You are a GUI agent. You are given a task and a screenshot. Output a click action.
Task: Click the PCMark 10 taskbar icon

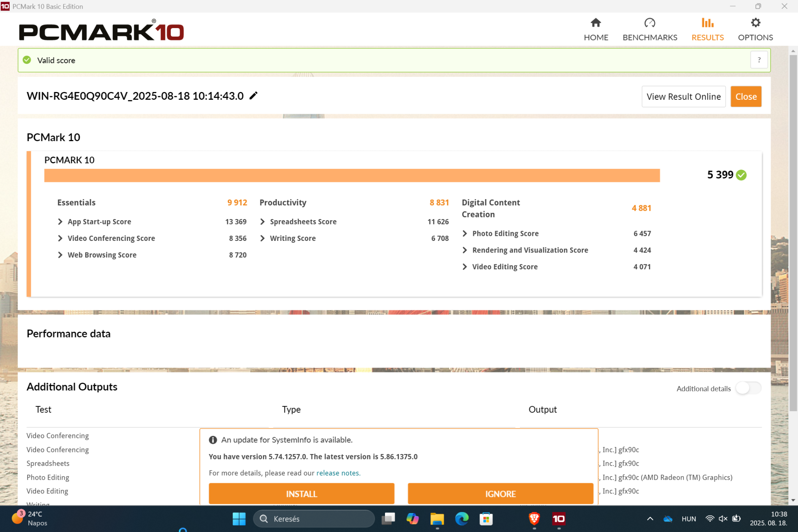click(559, 519)
